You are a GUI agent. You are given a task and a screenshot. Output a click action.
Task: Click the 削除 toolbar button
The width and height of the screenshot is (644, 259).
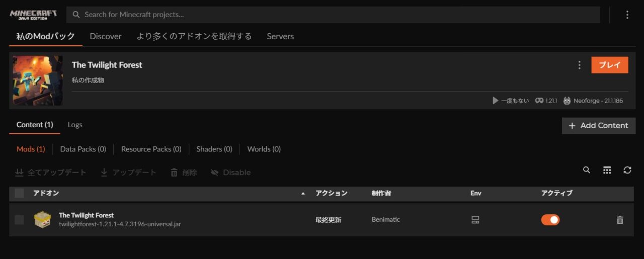point(184,172)
